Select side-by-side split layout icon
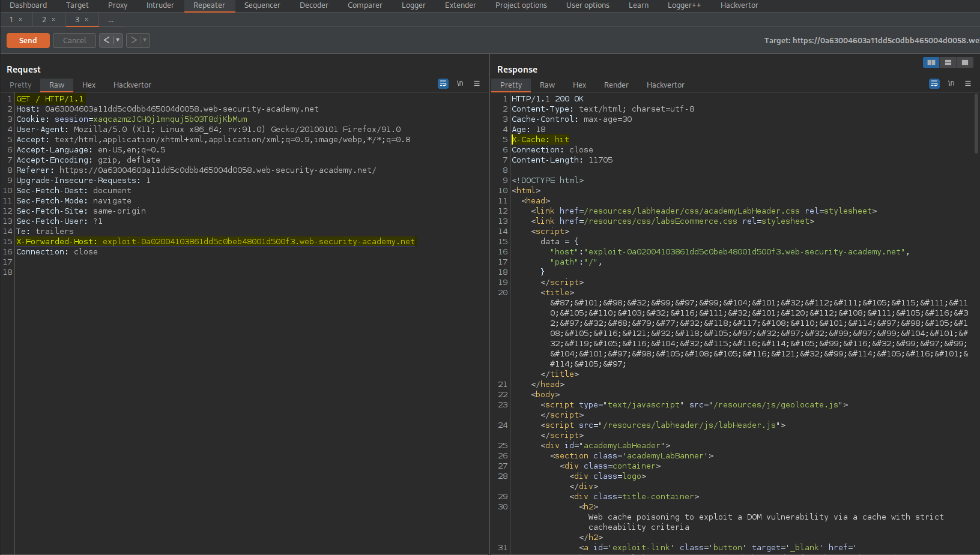The width and height of the screenshot is (980, 555). 931,62
